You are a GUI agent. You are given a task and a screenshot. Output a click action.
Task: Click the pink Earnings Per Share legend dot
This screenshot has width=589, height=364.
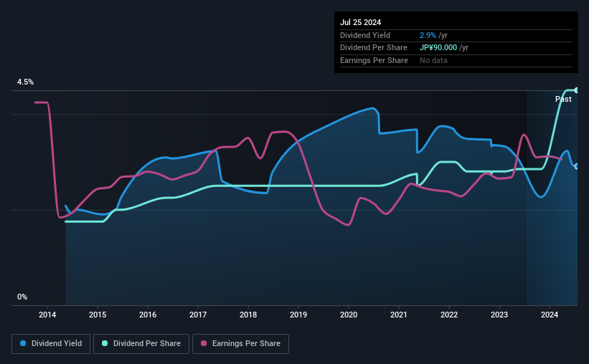click(204, 343)
